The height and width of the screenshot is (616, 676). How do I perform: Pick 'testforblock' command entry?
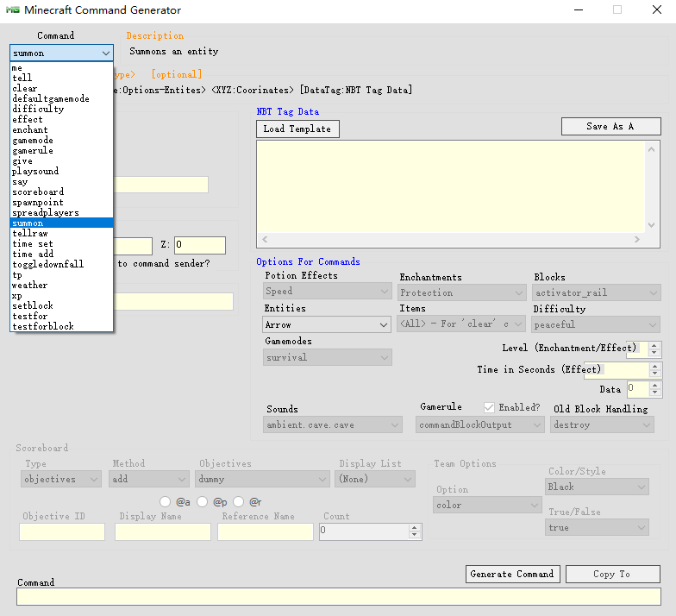pos(62,326)
